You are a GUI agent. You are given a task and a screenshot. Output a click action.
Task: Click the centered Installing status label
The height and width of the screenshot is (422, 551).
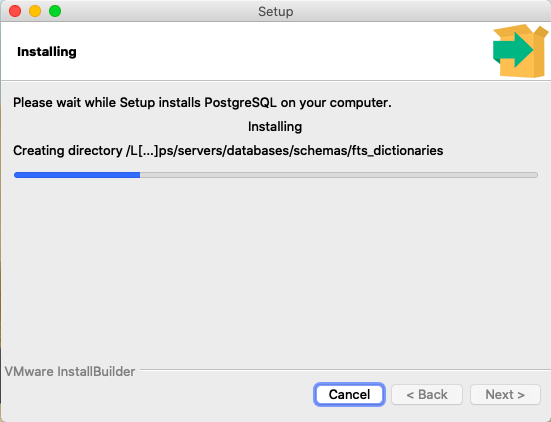click(x=275, y=126)
